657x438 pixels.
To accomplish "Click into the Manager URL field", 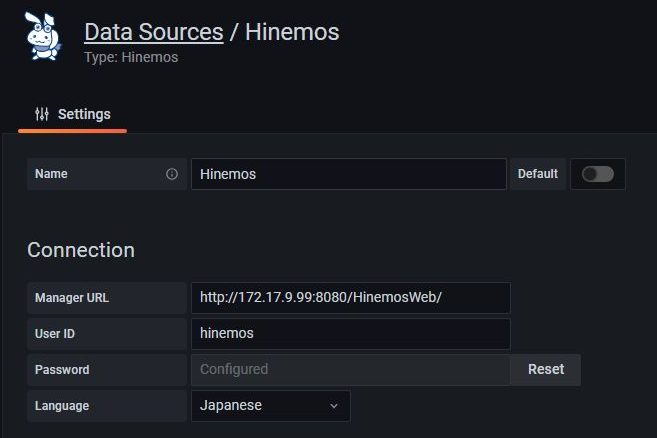I will (x=351, y=298).
